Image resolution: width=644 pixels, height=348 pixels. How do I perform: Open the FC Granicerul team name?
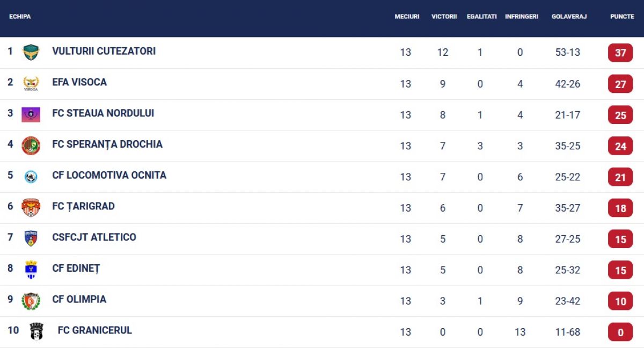pyautogui.click(x=94, y=330)
